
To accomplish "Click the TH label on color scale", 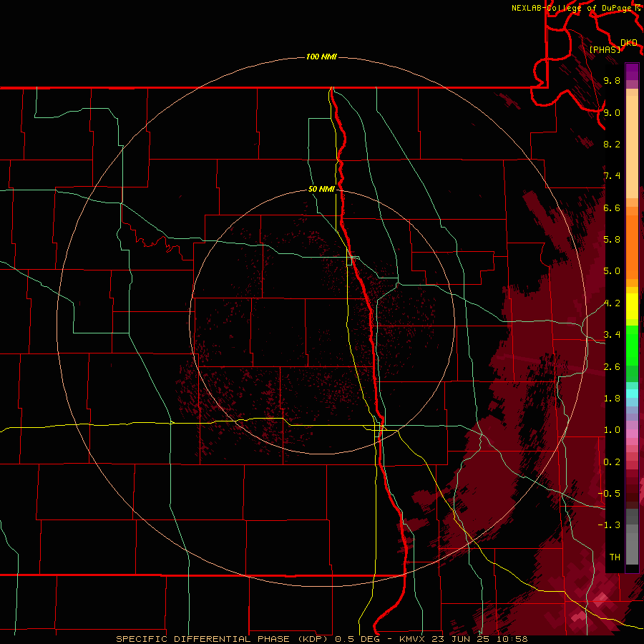I will click(615, 557).
